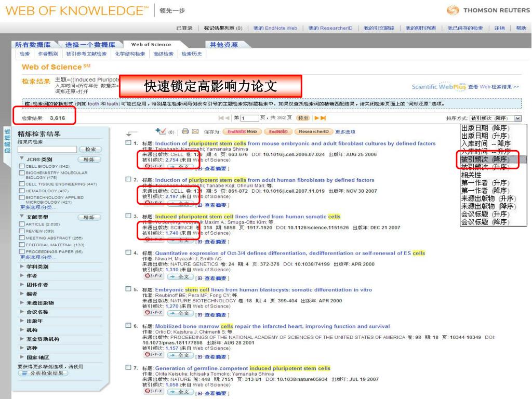Go to previous results page arrow
The width and height of the screenshot is (532, 399).
pos(228,118)
